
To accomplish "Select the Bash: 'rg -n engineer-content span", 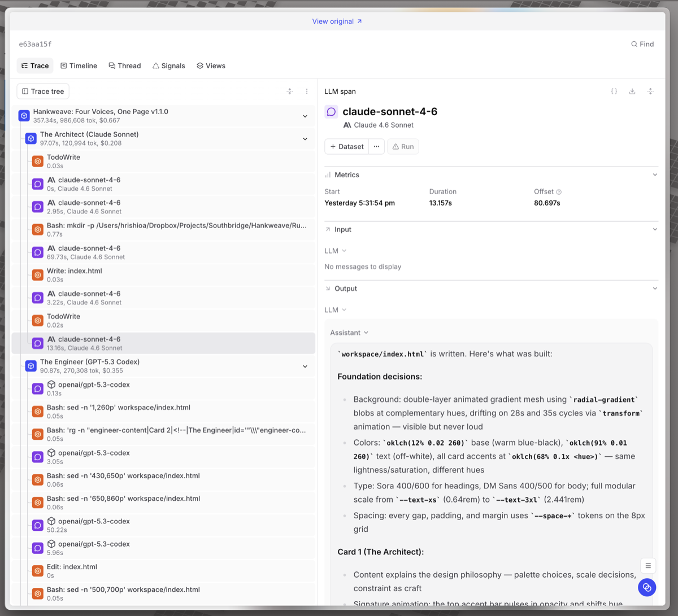I will point(164,434).
